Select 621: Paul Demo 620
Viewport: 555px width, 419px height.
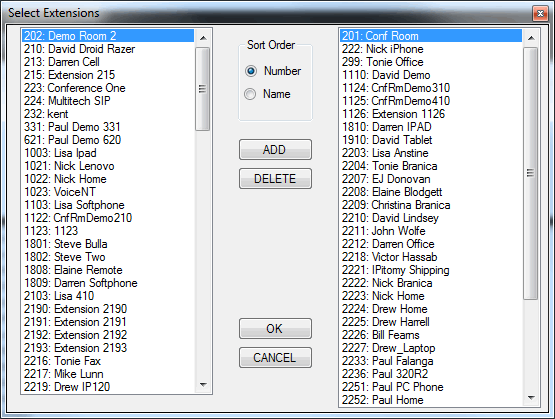coord(108,140)
